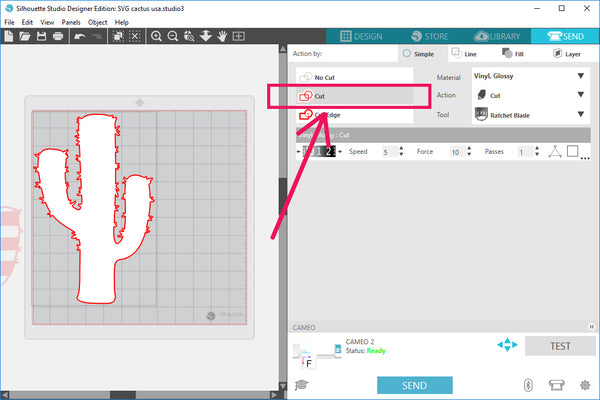Click the blue blade position arrows
Screen dimensions: 600x400
coord(507,344)
